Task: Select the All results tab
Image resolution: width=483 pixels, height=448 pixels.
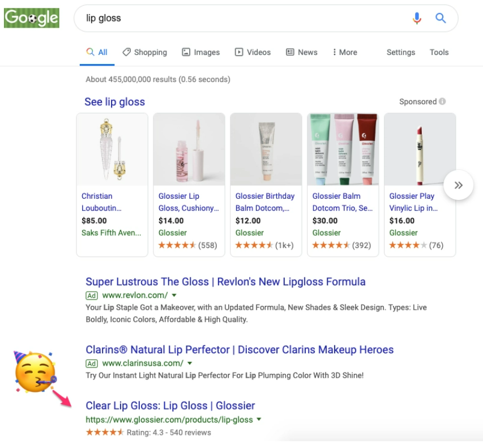Action: coord(97,52)
